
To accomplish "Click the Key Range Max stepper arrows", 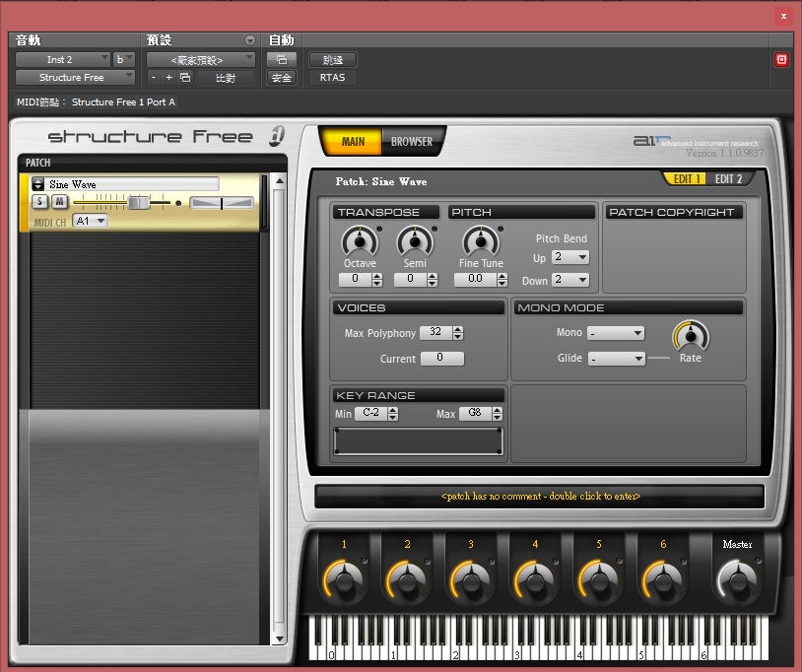I will tap(498, 414).
